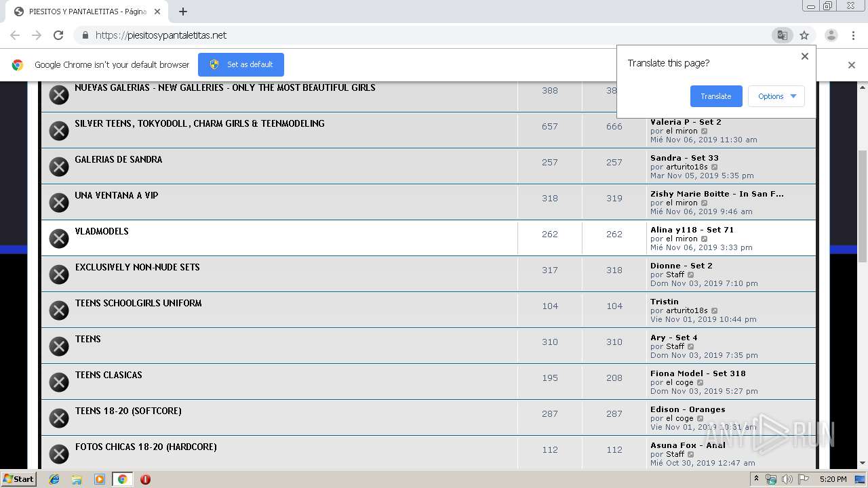Close the current browser tab
The height and width of the screenshot is (488, 868).
157,12
